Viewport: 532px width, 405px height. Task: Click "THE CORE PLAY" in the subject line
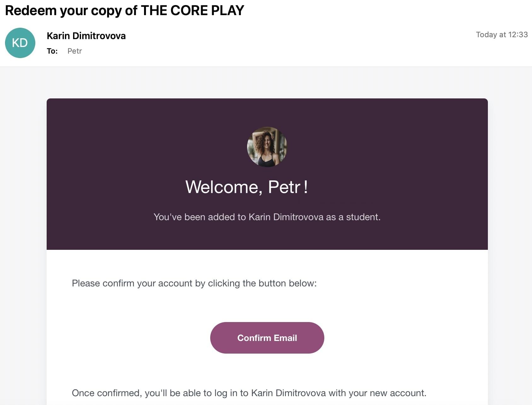point(192,11)
